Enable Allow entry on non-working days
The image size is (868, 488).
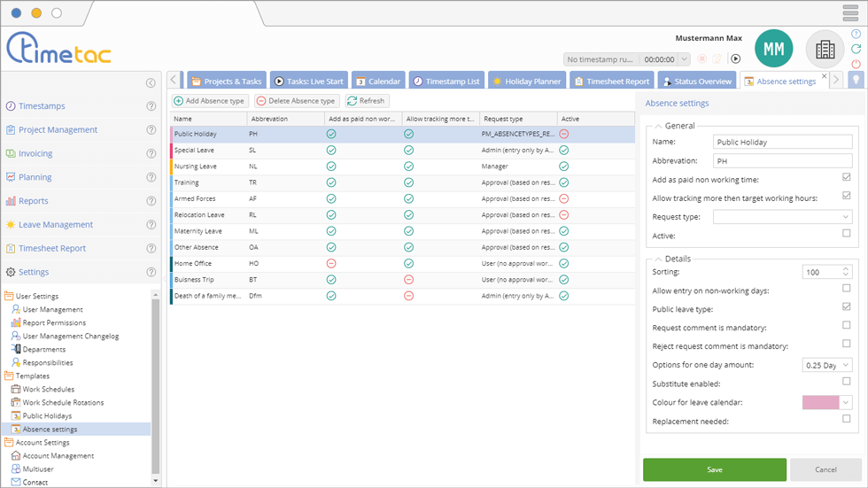coord(846,289)
